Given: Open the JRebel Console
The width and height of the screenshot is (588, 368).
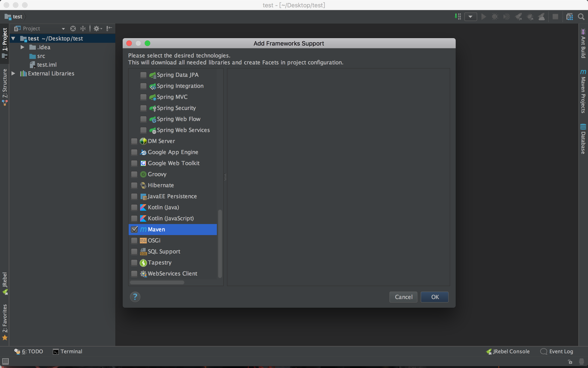Looking at the screenshot, I should tap(508, 351).
